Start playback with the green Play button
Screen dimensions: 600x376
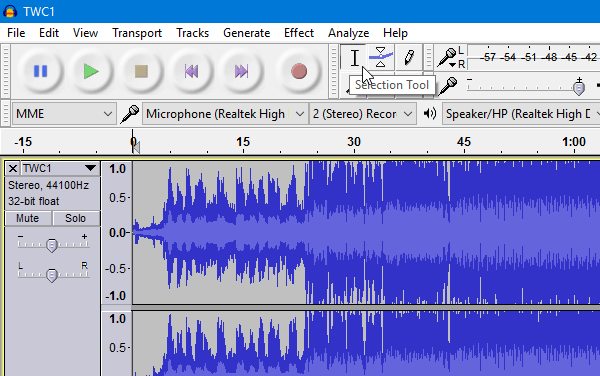pyautogui.click(x=91, y=71)
